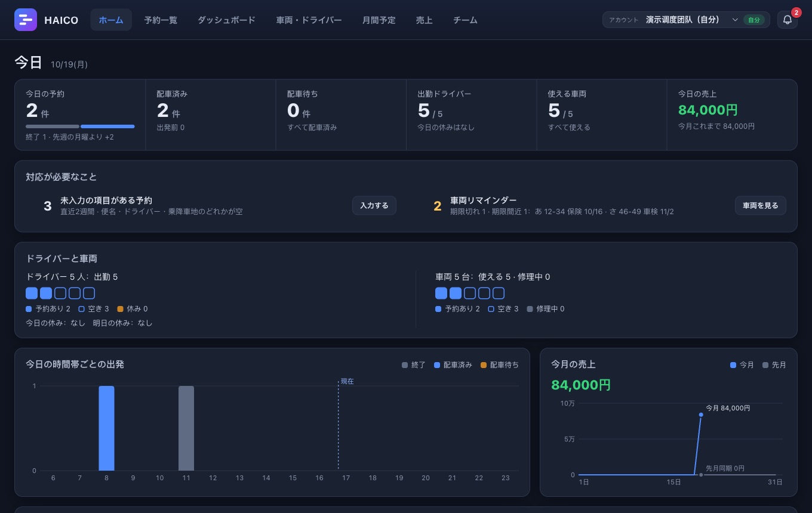Go to the ホーム tab
Viewport: 812px width, 513px height.
pos(111,20)
